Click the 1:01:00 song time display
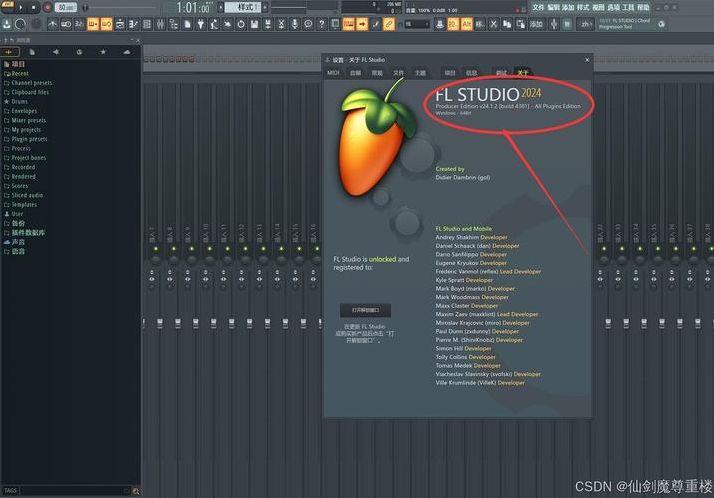 tap(194, 8)
